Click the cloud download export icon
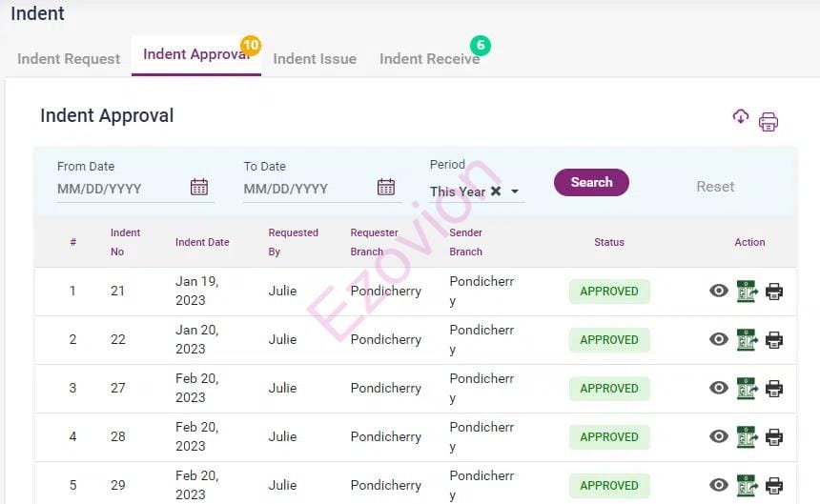 741,117
